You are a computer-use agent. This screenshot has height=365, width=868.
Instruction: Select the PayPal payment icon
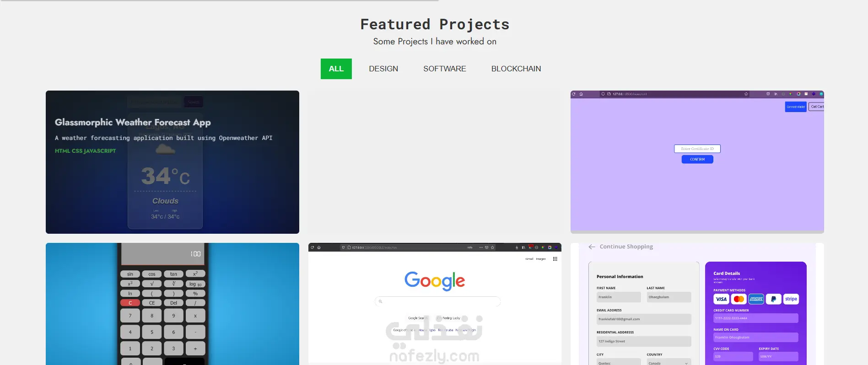[x=773, y=299]
